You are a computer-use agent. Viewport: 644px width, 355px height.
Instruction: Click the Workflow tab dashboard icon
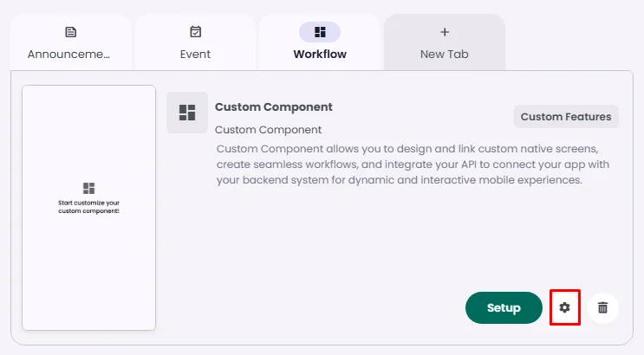(320, 32)
